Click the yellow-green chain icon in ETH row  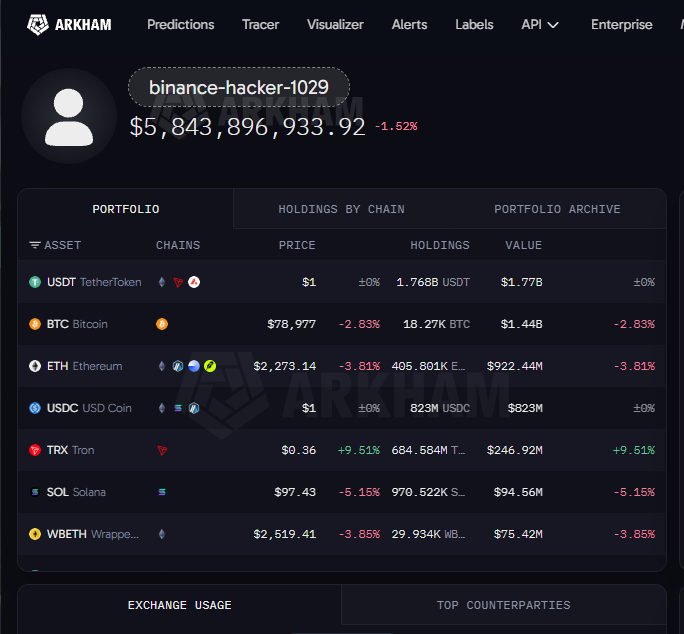pyautogui.click(x=210, y=366)
